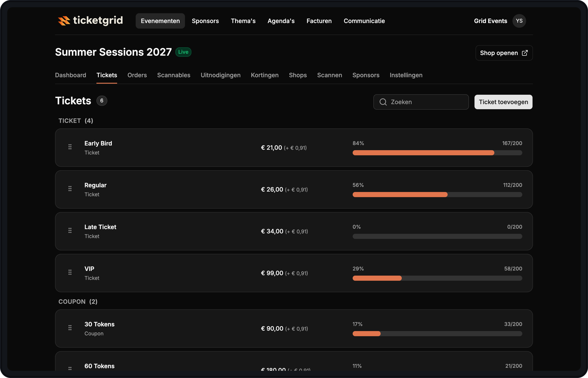The image size is (588, 378).
Task: Click the Summer Sessions 2027 title
Action: tap(113, 52)
